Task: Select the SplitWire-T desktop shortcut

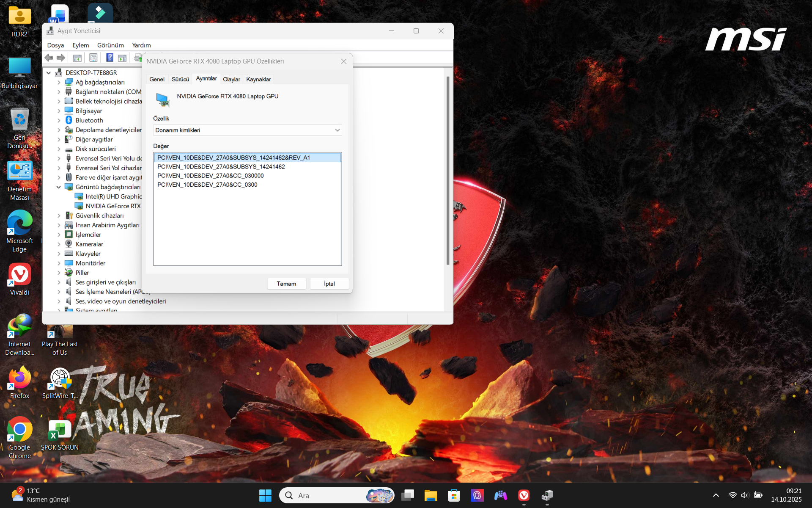Action: (60, 383)
